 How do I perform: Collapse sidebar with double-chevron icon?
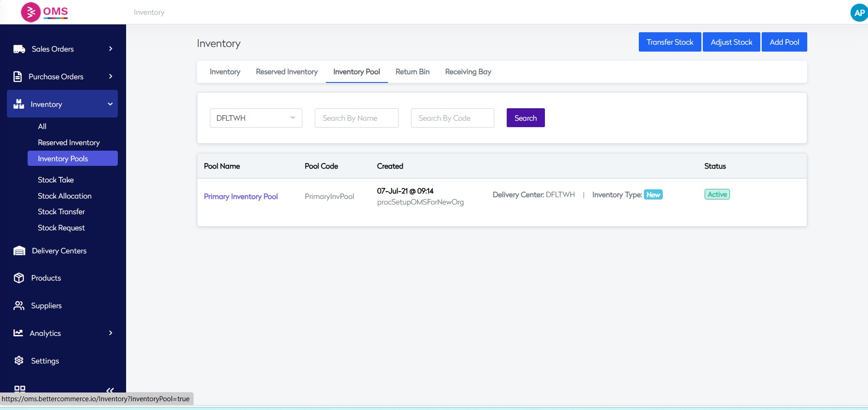point(110,390)
